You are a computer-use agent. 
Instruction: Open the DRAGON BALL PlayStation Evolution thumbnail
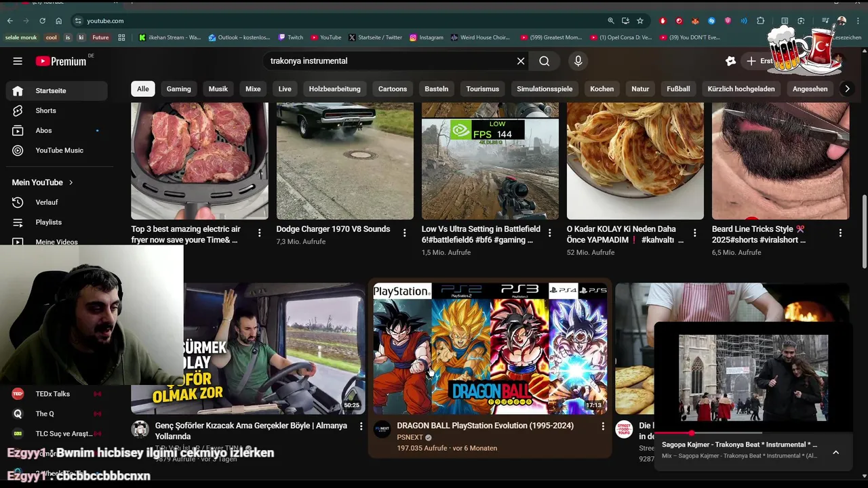click(x=490, y=348)
